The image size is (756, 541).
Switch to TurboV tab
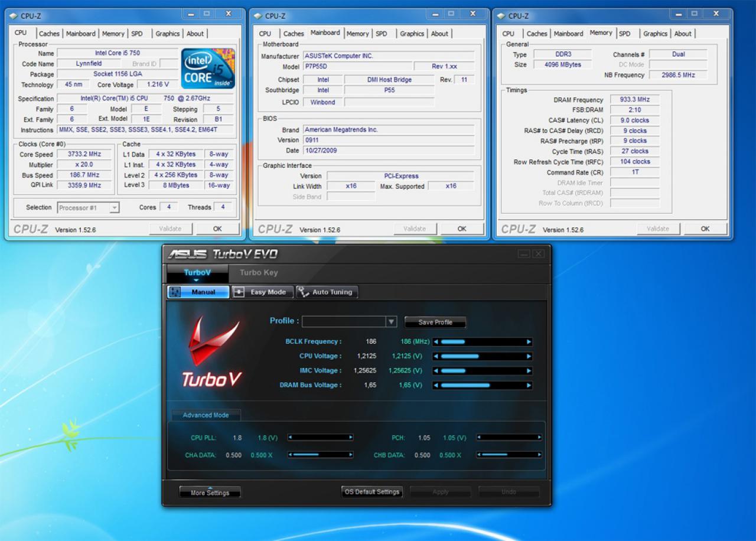197,273
